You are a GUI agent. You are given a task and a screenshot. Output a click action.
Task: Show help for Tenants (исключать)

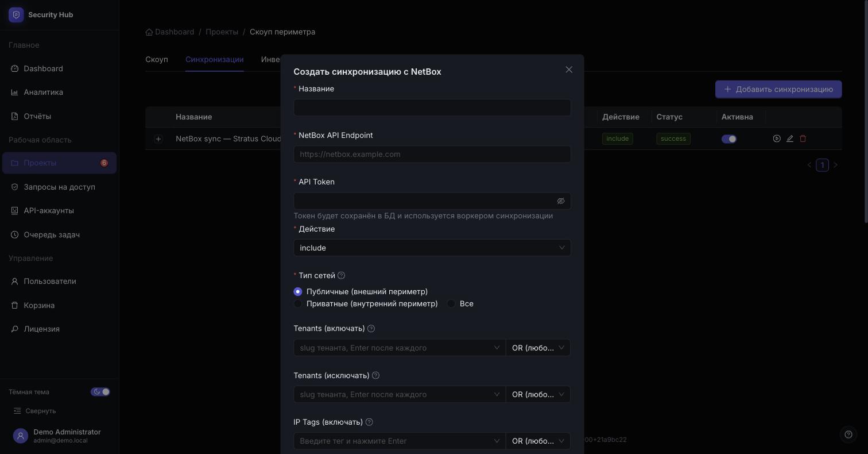tap(376, 375)
